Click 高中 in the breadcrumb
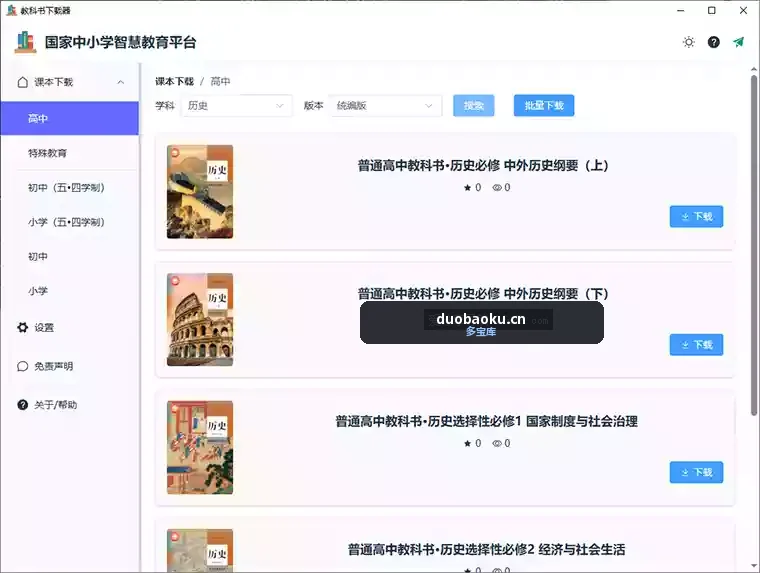 point(220,81)
